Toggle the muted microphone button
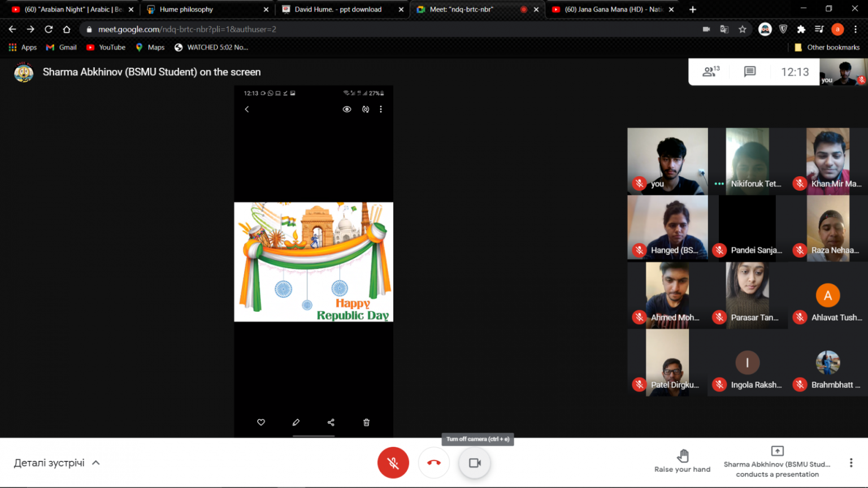The width and height of the screenshot is (868, 488). [393, 463]
